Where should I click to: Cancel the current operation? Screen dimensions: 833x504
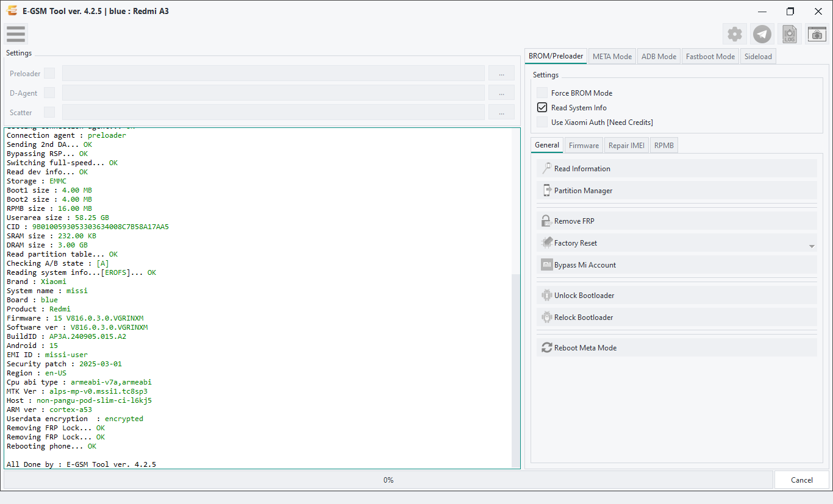point(802,480)
